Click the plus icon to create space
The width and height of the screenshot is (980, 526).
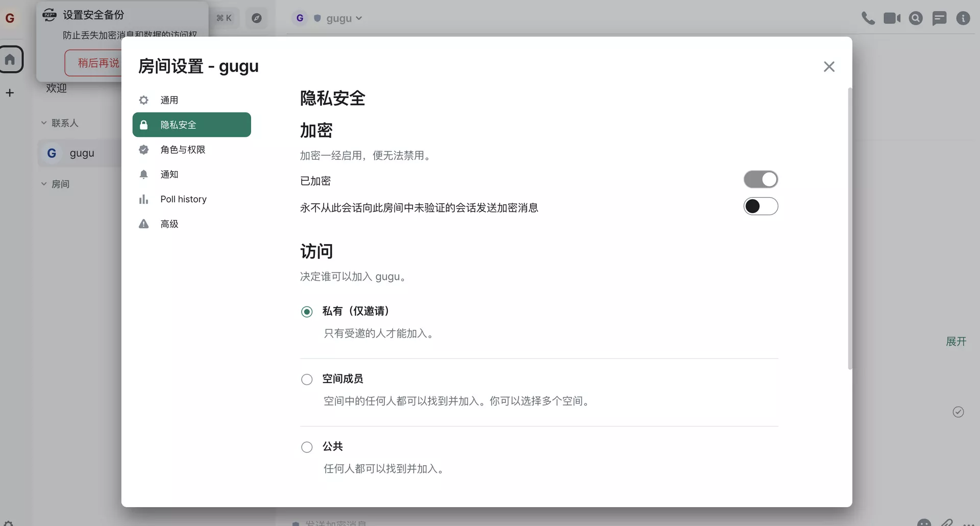click(x=10, y=93)
